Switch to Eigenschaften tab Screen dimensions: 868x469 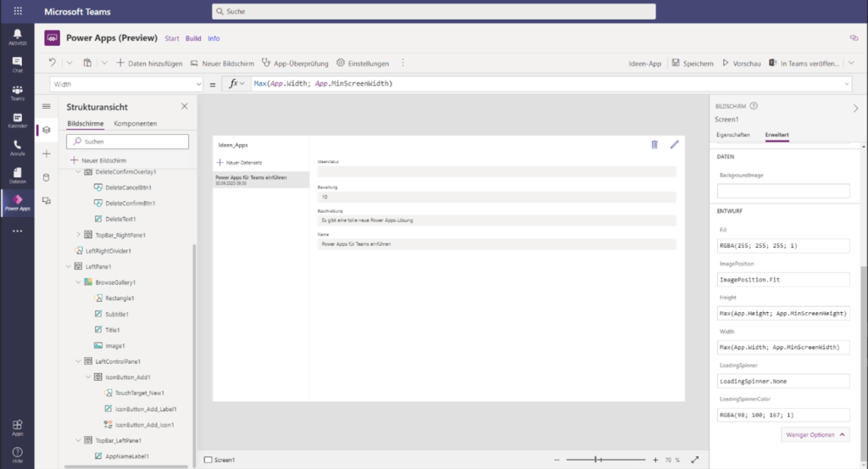733,135
